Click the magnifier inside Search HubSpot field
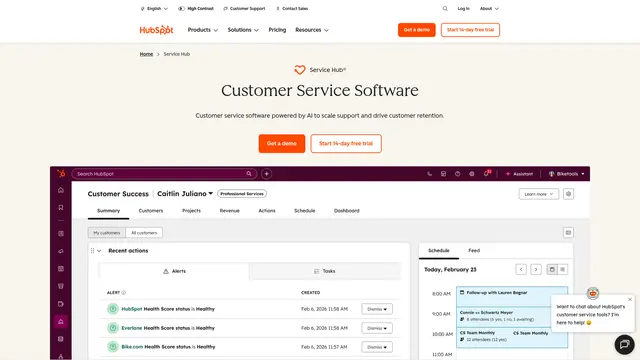 pyautogui.click(x=249, y=173)
